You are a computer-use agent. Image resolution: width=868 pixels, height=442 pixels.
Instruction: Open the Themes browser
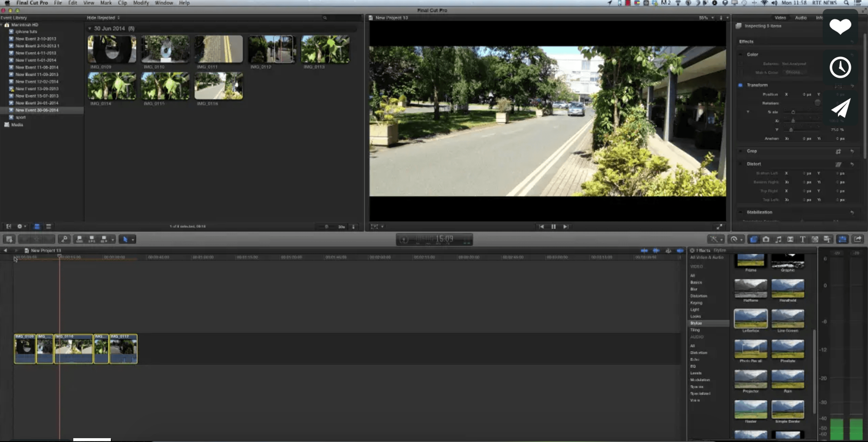(x=827, y=239)
